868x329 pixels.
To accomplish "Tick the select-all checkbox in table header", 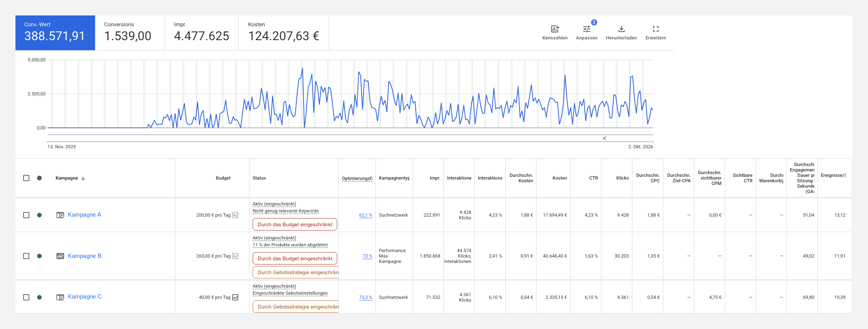I will pos(26,178).
